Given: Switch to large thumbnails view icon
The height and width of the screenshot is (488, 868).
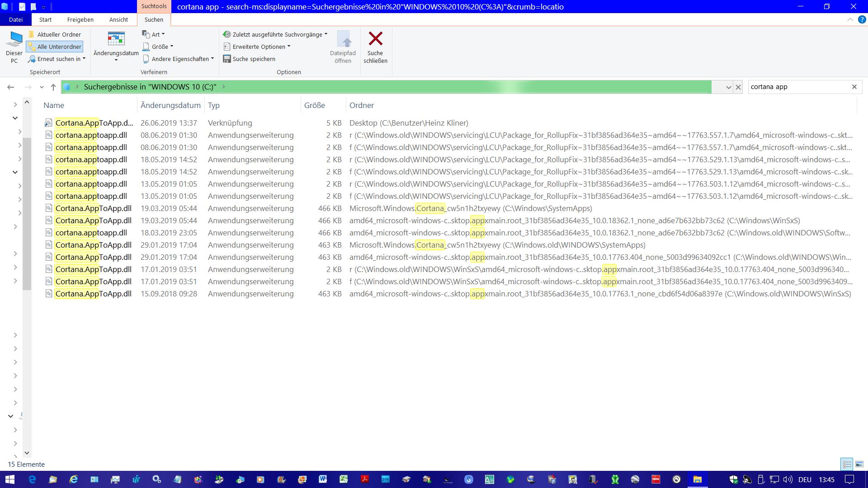Looking at the screenshot, I should pyautogui.click(x=859, y=464).
